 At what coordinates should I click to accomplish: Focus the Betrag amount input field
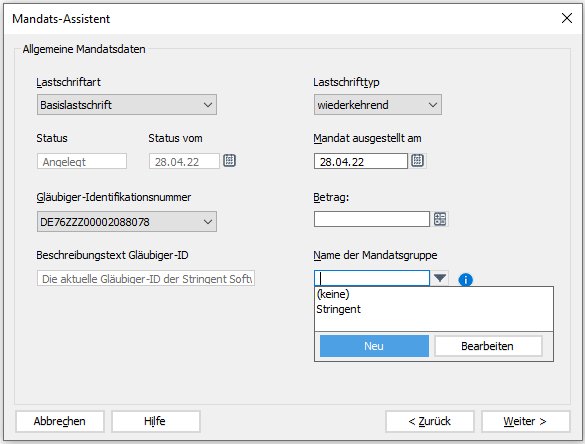click(372, 219)
